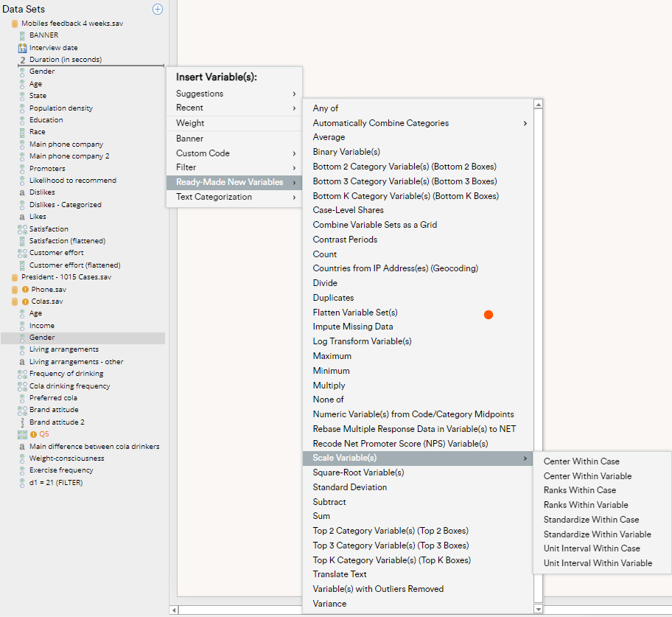Viewport: 672px width, 617px height.
Task: Expand the Recent submenu arrow
Action: [x=294, y=108]
